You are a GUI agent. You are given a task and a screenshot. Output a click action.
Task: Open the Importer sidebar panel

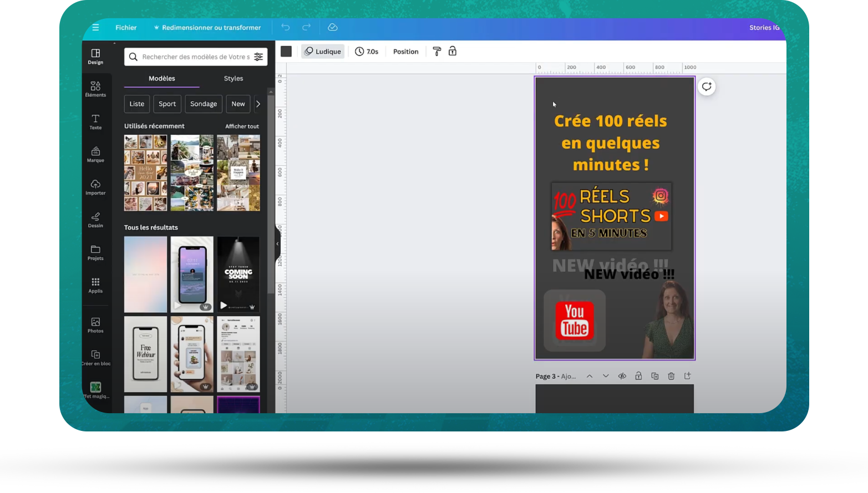click(x=95, y=187)
